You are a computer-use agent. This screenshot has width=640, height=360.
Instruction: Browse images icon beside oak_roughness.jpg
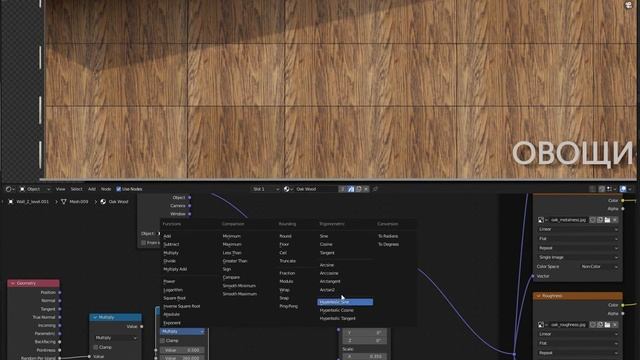(x=542, y=325)
